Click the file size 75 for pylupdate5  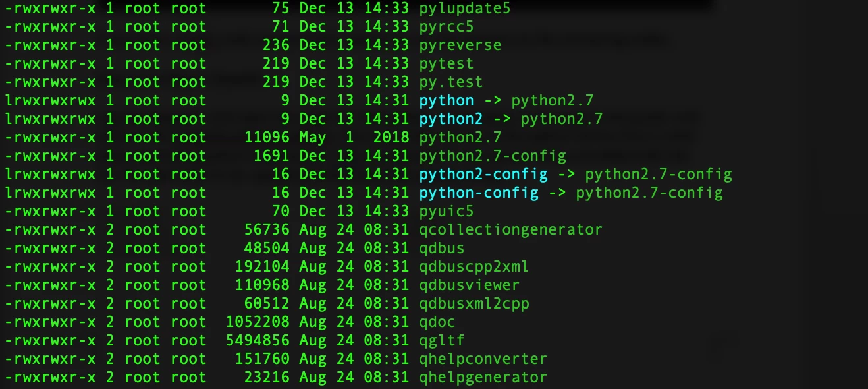pyautogui.click(x=281, y=9)
